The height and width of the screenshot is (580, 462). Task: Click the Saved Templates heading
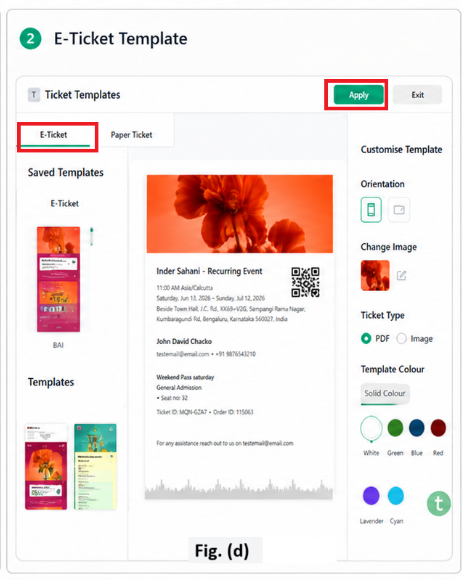[65, 172]
